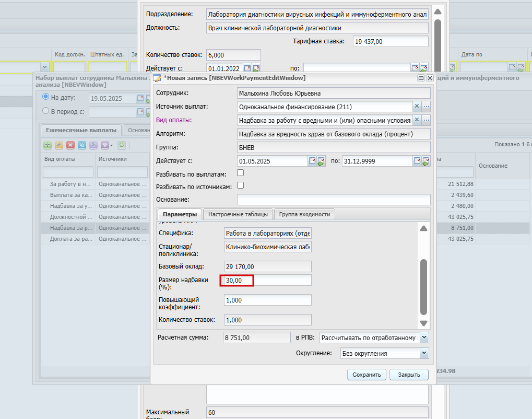Toggle the Разбивать по источникам checkbox
Screen dimensions: 532x419
[x=241, y=185]
